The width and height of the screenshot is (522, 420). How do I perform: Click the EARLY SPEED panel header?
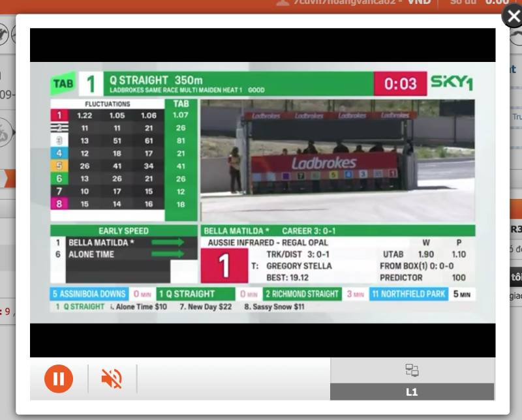pyautogui.click(x=123, y=231)
